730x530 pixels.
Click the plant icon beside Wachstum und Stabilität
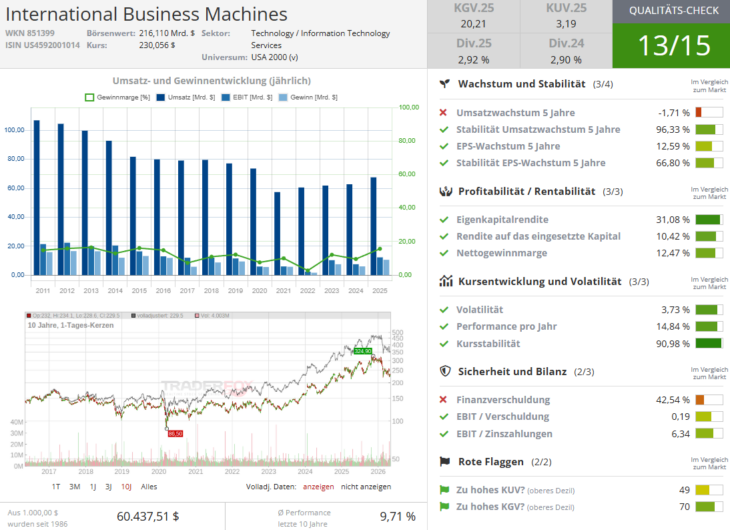pyautogui.click(x=445, y=84)
